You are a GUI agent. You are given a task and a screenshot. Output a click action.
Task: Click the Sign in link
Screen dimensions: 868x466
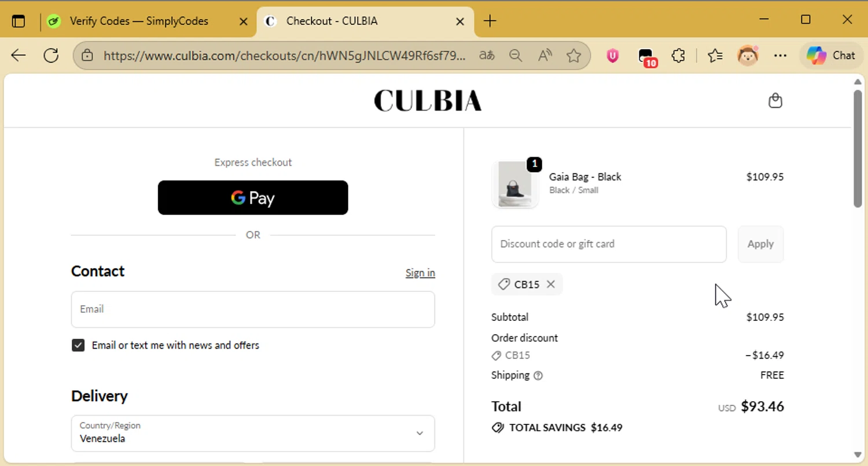click(x=420, y=273)
